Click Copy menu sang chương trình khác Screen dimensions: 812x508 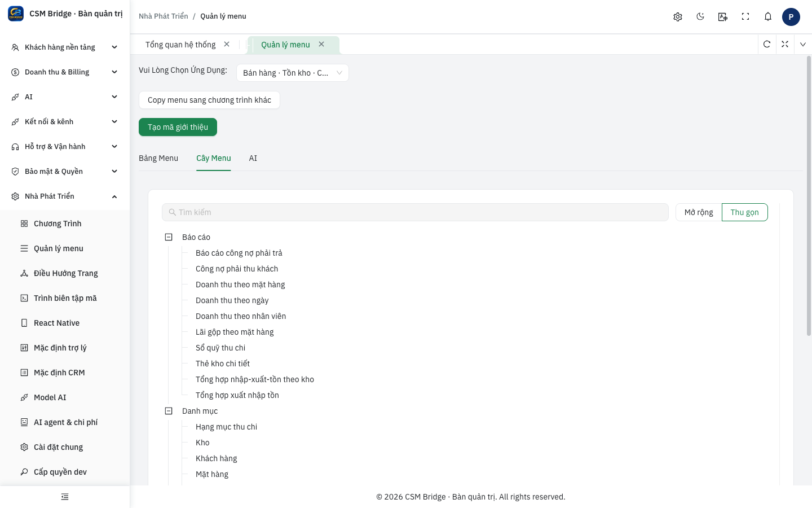[x=209, y=100]
